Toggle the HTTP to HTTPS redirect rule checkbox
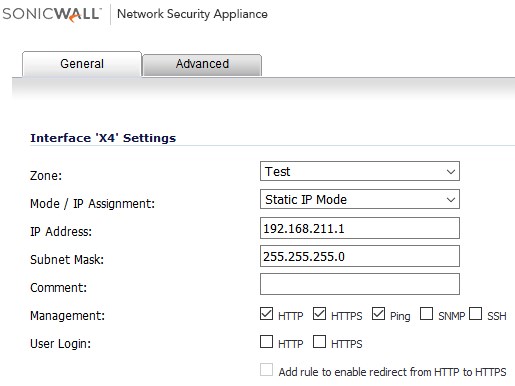Viewport: 515px width, 386px height. click(x=266, y=370)
